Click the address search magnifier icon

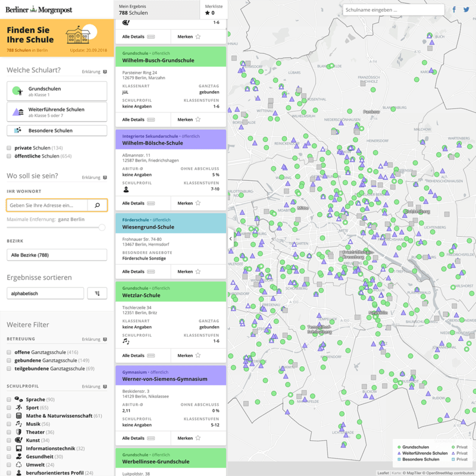point(98,205)
